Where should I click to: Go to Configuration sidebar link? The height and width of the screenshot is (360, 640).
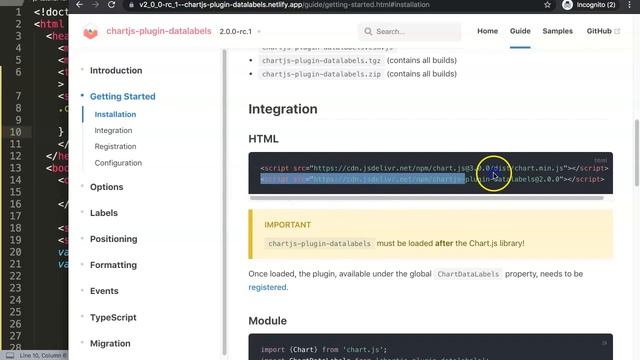[118, 163]
